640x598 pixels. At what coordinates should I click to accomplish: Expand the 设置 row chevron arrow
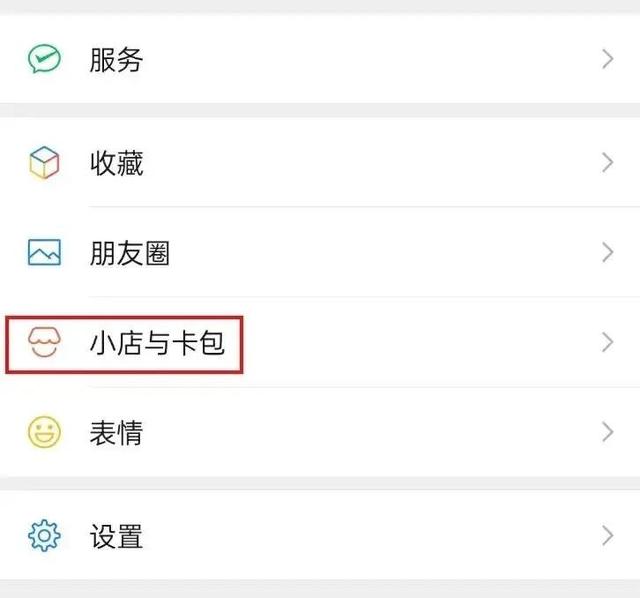(x=607, y=537)
